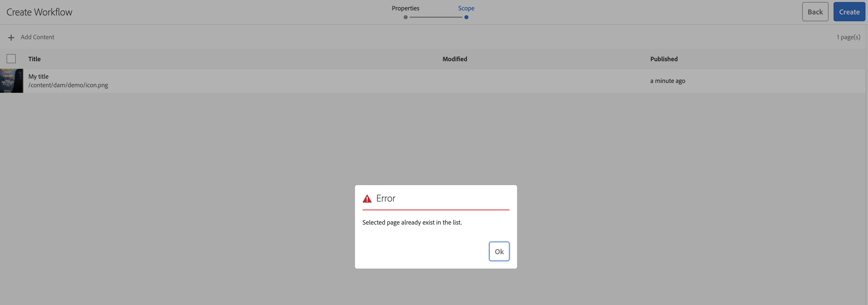Image resolution: width=868 pixels, height=305 pixels.
Task: Click the Add Content label
Action: tap(37, 37)
